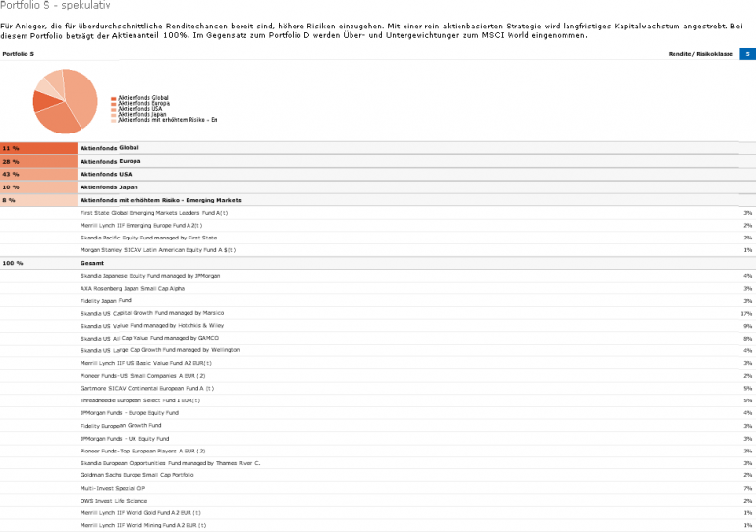Open Skandia US Capital Growth Fund row

click(x=378, y=314)
